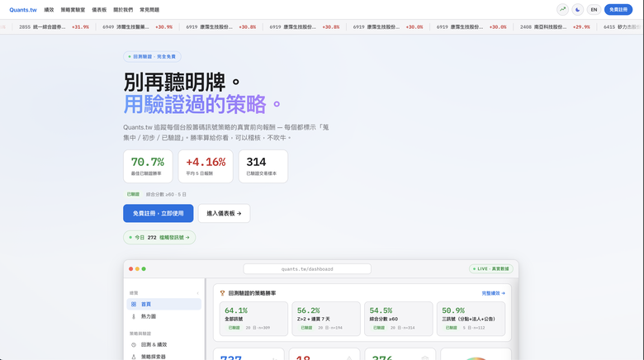Image resolution: width=644 pixels, height=360 pixels.
Task: Click the 50.9% 三訊號 card
Action: [471, 319]
